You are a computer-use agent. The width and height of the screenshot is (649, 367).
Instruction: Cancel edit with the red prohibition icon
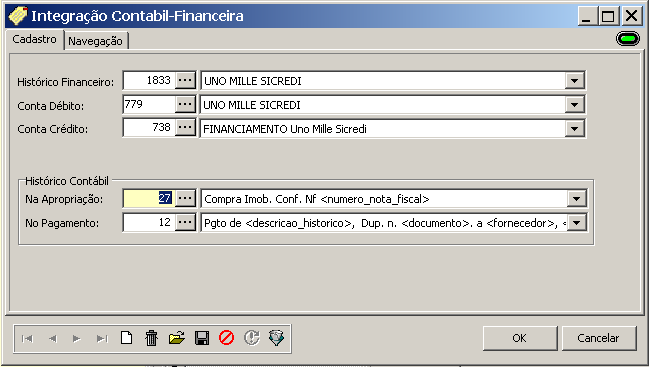click(x=226, y=338)
